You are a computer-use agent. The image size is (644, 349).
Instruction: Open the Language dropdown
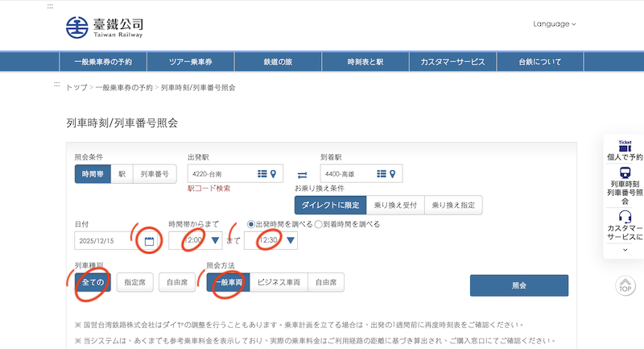555,24
